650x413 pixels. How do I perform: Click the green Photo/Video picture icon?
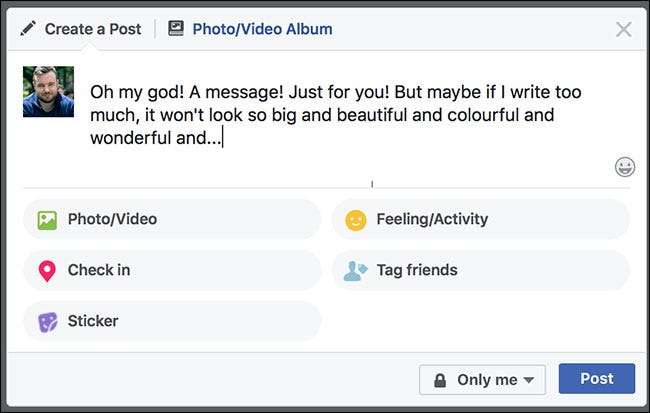tap(47, 220)
